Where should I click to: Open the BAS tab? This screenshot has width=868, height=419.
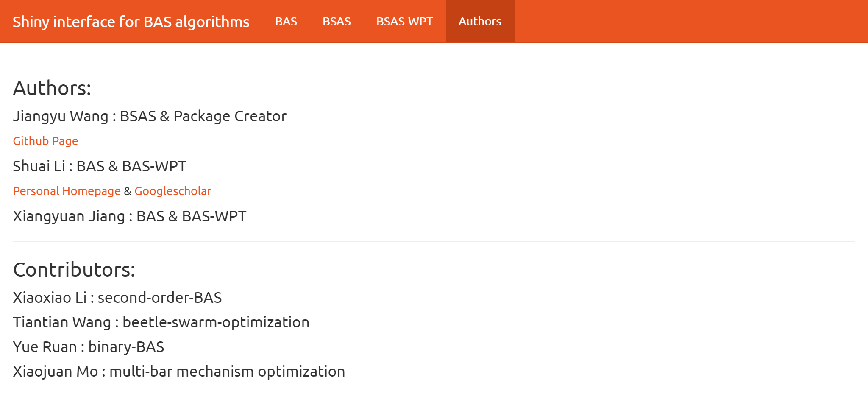(x=286, y=21)
